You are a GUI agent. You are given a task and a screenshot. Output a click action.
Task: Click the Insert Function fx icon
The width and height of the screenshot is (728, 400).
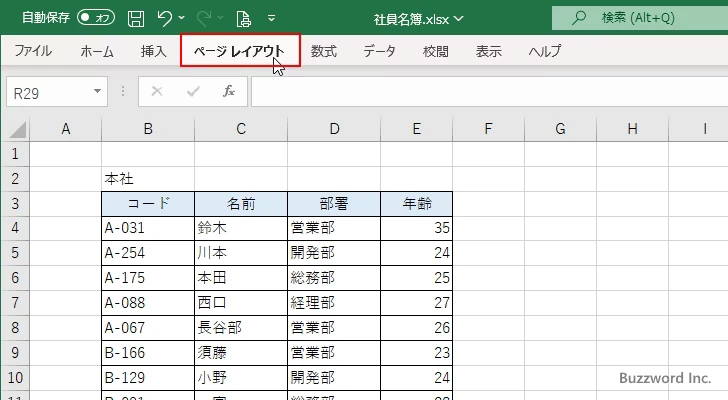[x=229, y=91]
